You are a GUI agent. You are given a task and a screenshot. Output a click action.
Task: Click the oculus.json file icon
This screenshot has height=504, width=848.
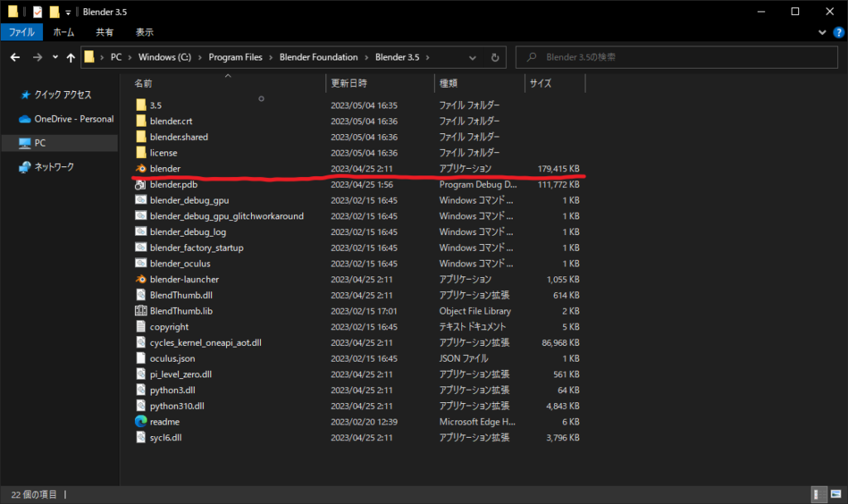141,358
